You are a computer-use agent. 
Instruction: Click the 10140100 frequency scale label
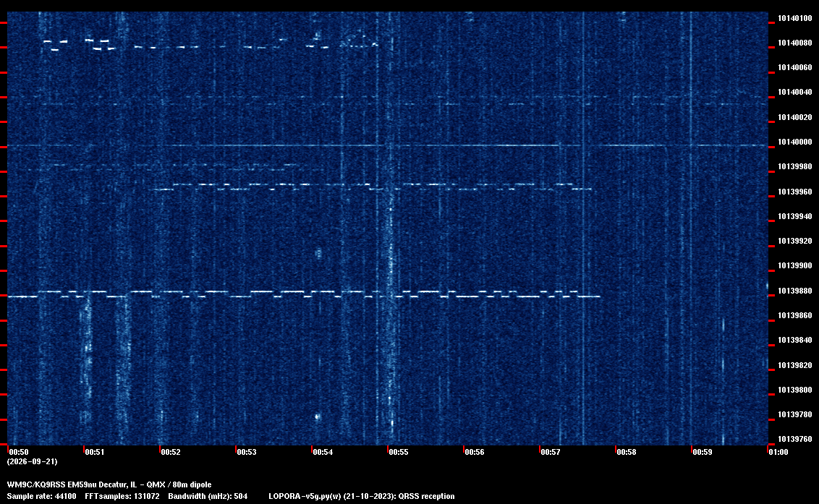click(x=795, y=18)
